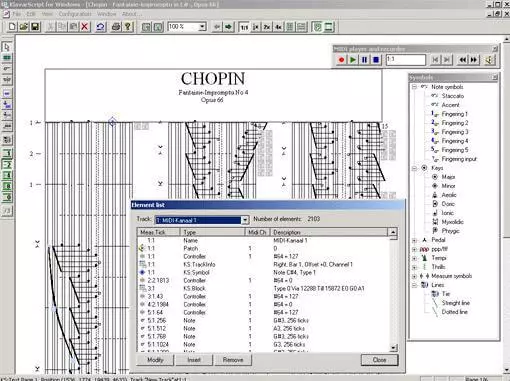Expand the Tempi tree node
This screenshot has height=381, width=510.
pos(414,258)
